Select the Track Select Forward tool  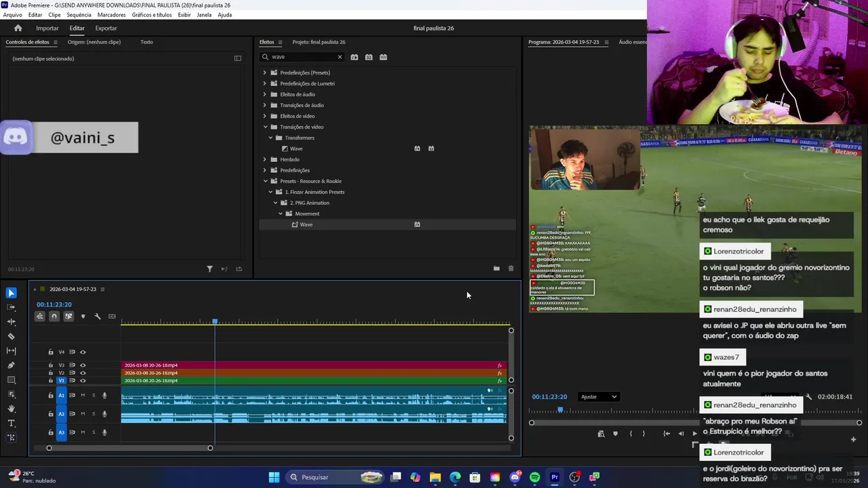point(12,308)
